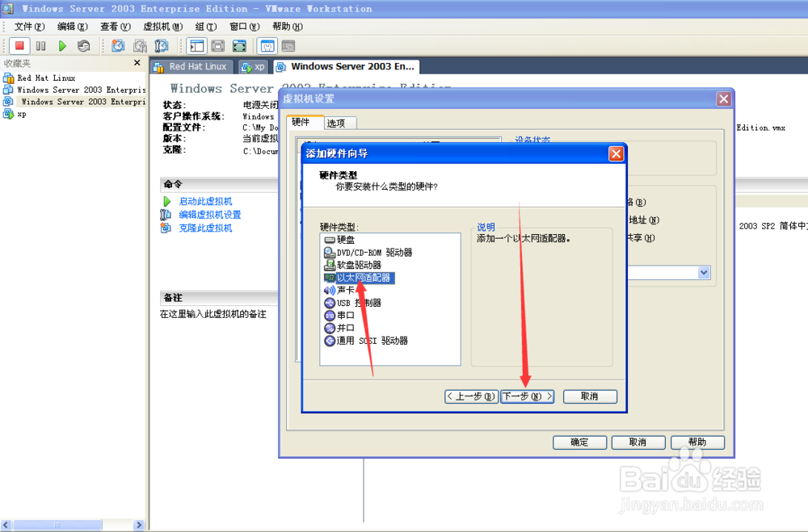808x532 pixels.
Task: Click the red power off toolbar icon
Action: [x=19, y=46]
